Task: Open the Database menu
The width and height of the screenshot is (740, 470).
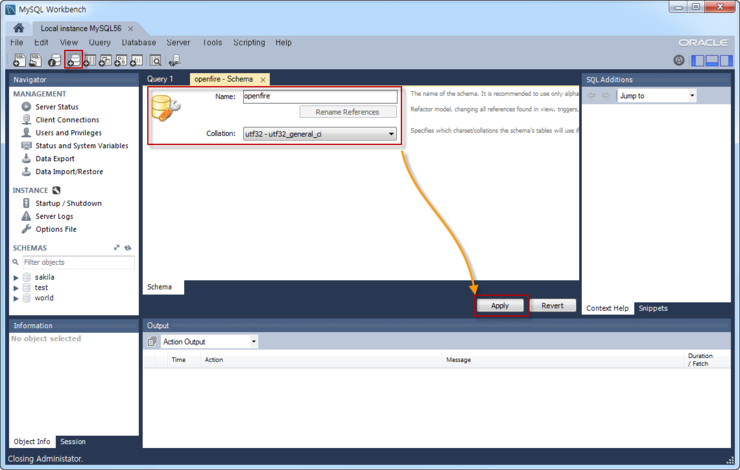Action: click(139, 42)
